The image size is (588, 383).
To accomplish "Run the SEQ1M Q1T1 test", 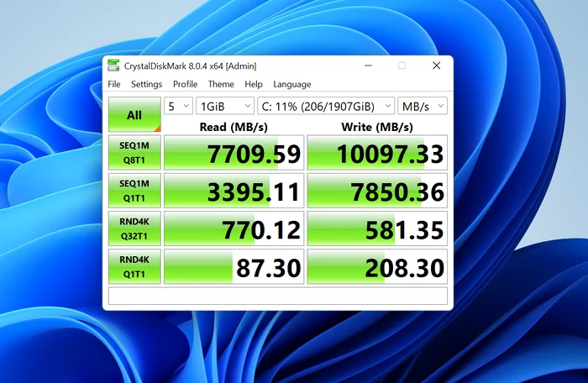I will coord(134,191).
